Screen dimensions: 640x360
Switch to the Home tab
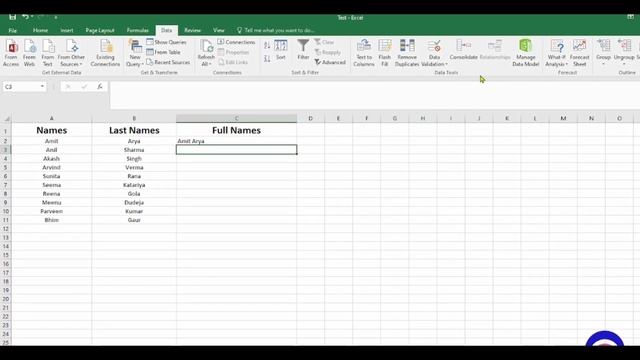40,30
